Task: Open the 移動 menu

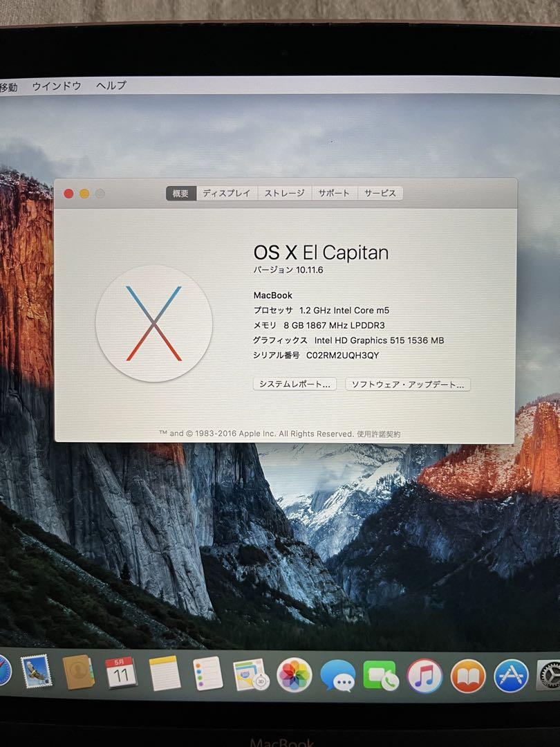Action: coord(8,87)
